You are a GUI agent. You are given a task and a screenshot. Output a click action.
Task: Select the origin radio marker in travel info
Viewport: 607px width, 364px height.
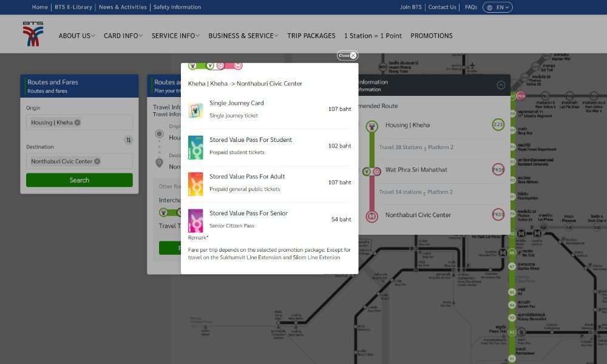click(159, 134)
